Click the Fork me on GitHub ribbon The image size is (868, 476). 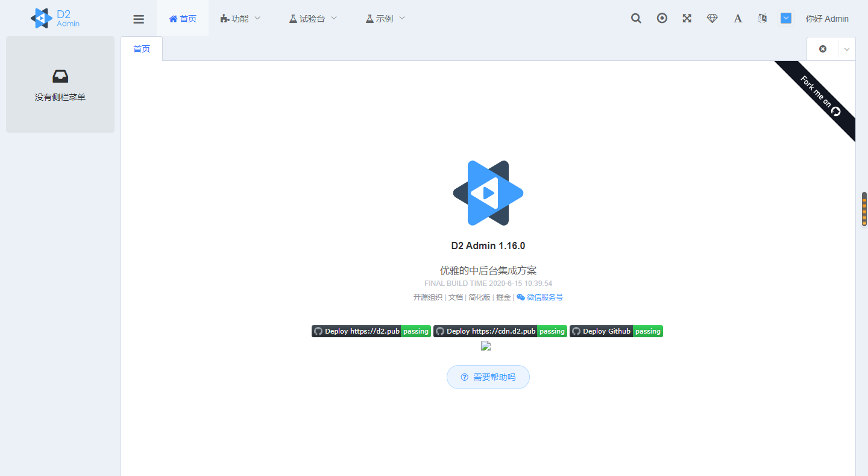[x=820, y=97]
